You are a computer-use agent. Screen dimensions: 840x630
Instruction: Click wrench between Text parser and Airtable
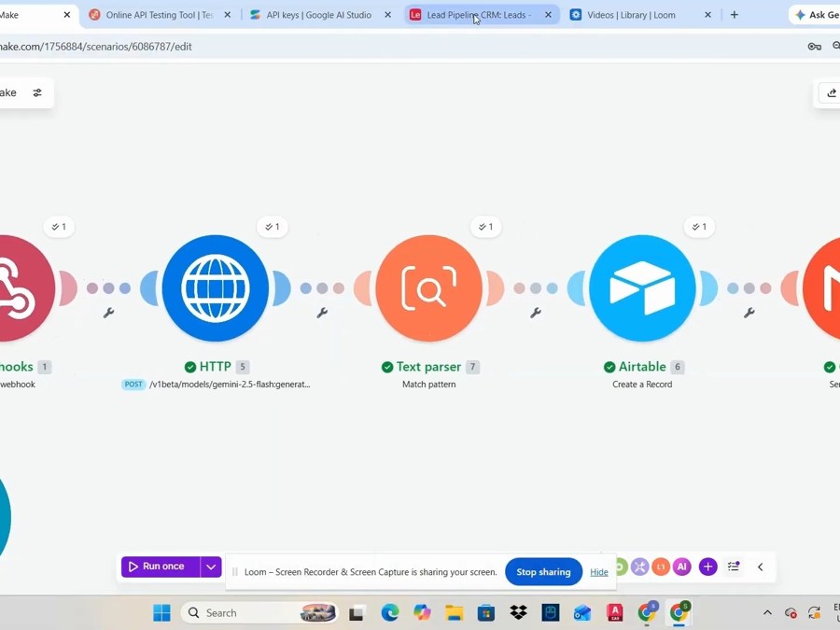tap(535, 313)
